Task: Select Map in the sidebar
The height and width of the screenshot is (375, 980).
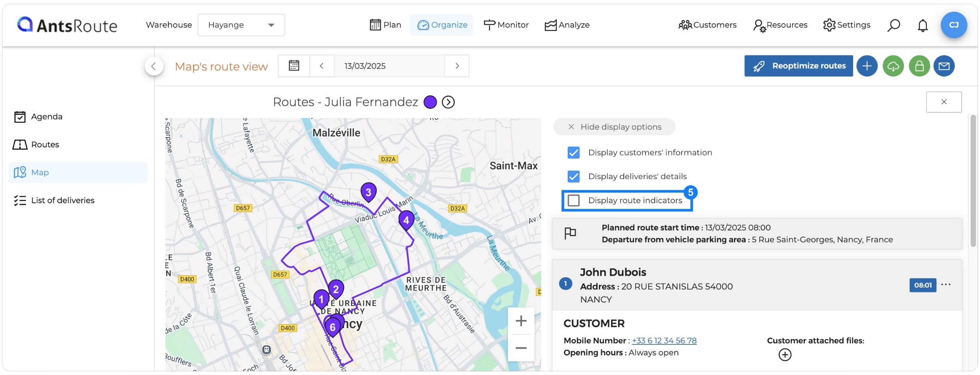Action: pos(78,172)
